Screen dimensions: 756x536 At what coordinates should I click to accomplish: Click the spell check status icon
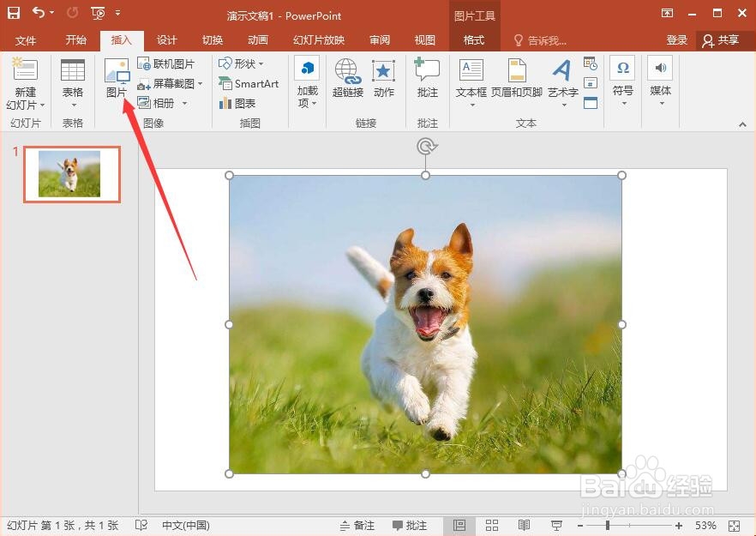click(x=141, y=525)
